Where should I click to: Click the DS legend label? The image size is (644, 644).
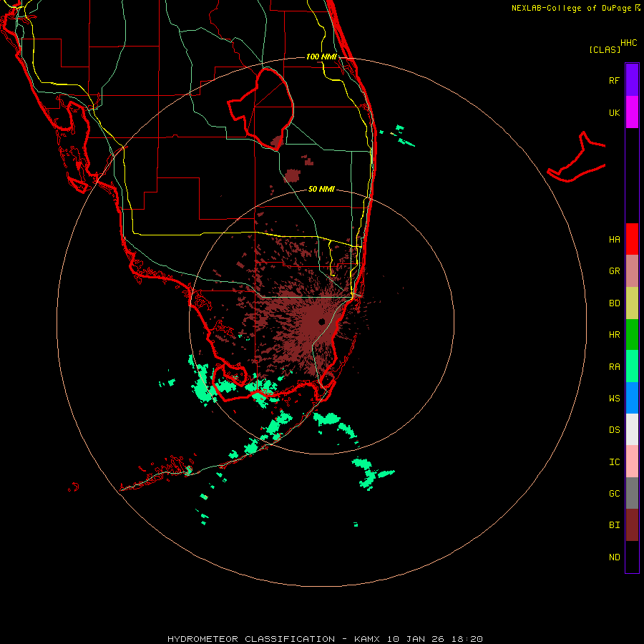click(x=614, y=430)
